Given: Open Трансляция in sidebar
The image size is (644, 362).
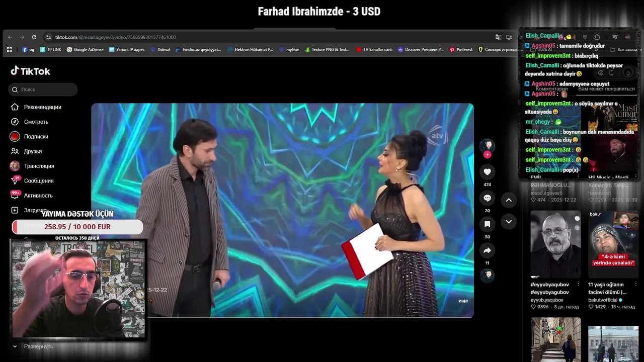Looking at the screenshot, I should click(33, 166).
